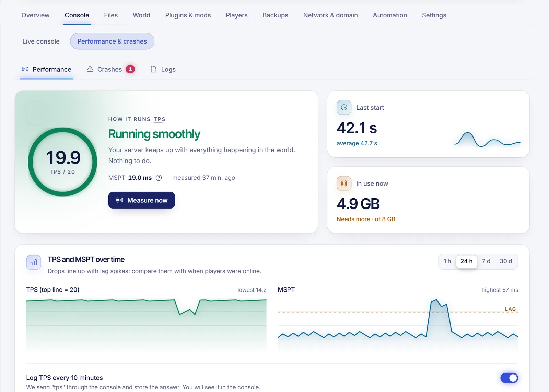The image size is (549, 392).
Task: Select the 30 d time range
Action: [505, 261]
